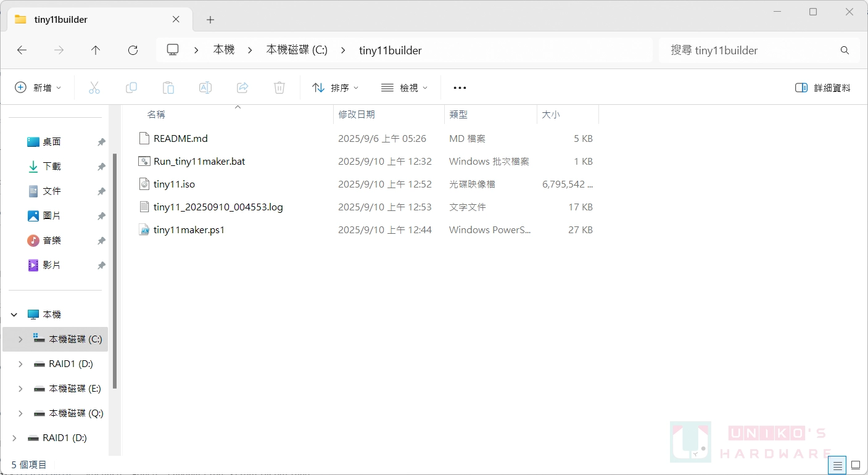The height and width of the screenshot is (475, 868).
Task: Click the README.md file icon
Action: (144, 138)
